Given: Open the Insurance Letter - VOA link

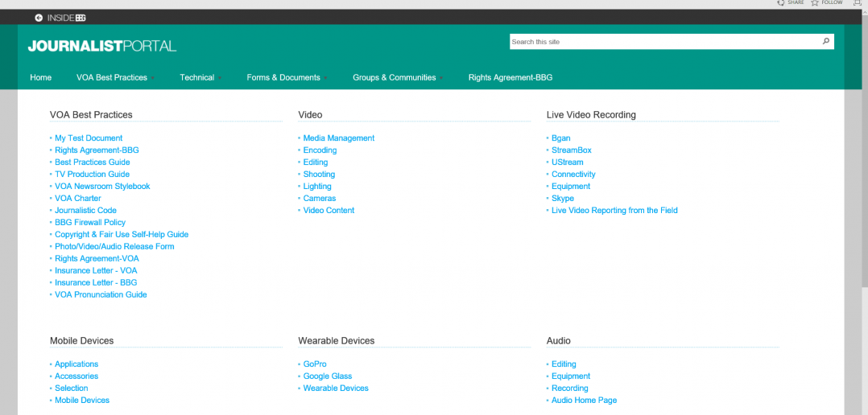Looking at the screenshot, I should pos(96,271).
